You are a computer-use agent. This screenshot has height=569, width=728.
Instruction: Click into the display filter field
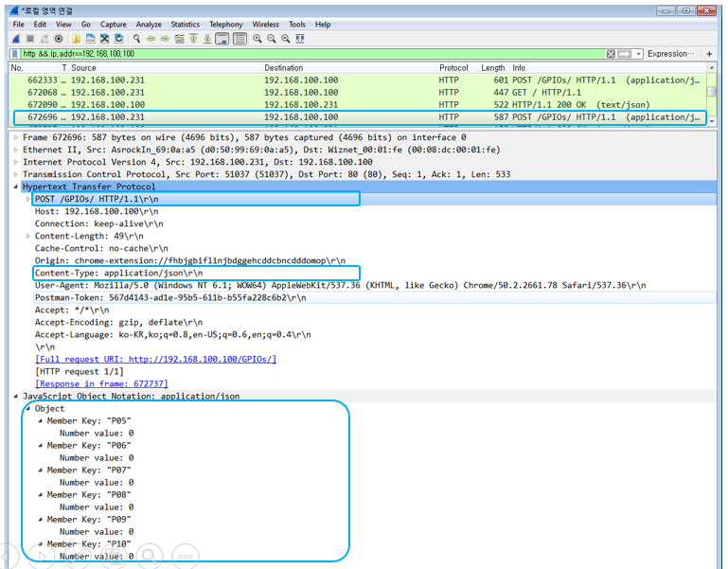click(x=313, y=54)
